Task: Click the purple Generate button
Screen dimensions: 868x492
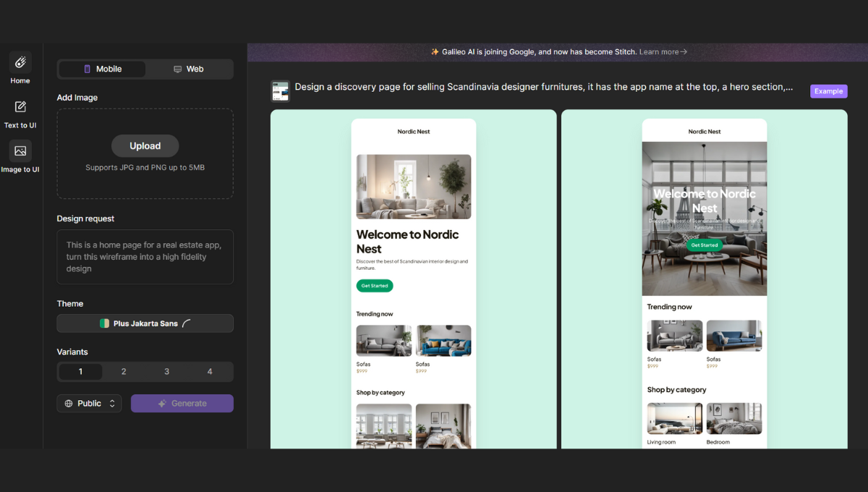Action: (182, 404)
